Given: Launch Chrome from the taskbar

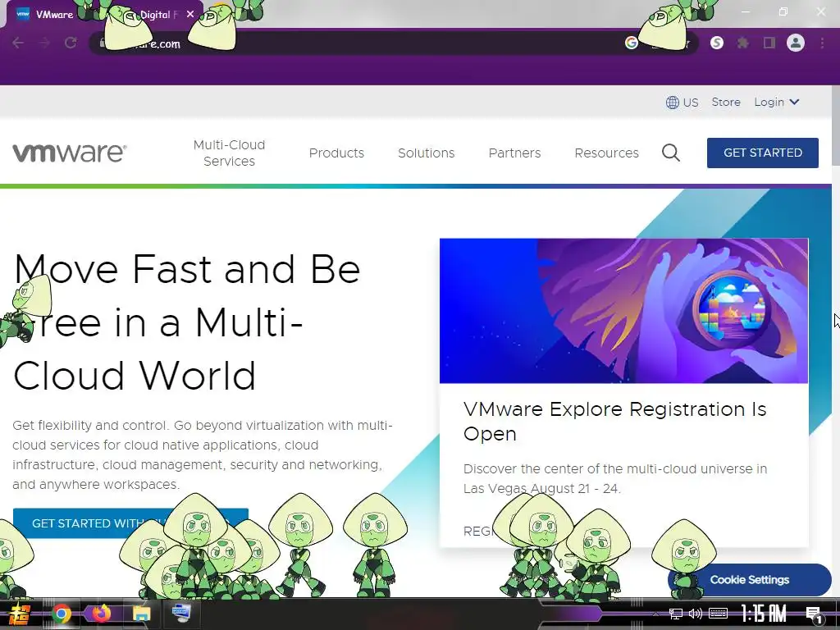Looking at the screenshot, I should [x=62, y=614].
